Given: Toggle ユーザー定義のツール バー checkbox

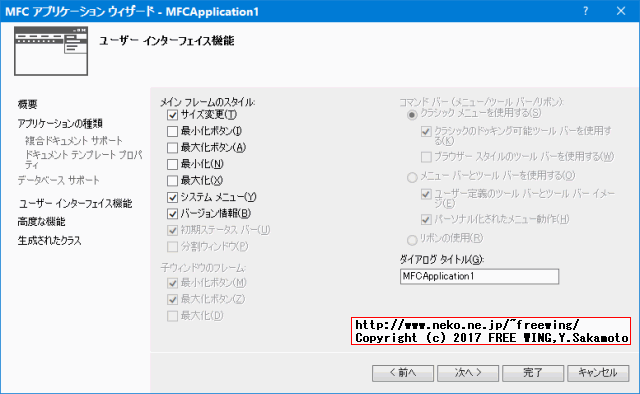Looking at the screenshot, I should [426, 194].
